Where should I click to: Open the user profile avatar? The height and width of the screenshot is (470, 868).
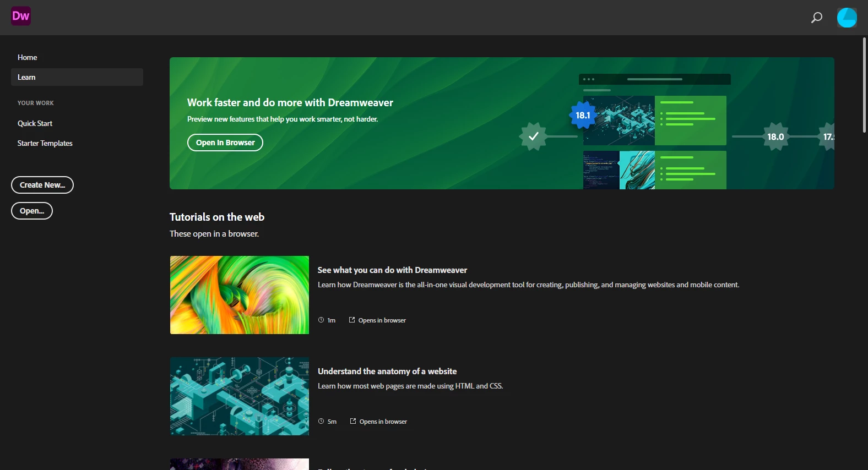coord(847,18)
